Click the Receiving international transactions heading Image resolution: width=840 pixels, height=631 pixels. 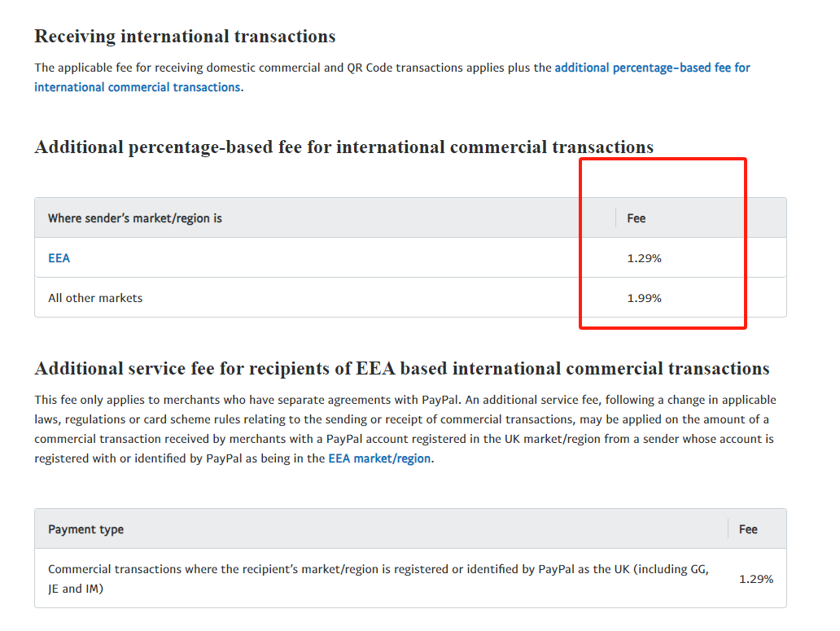(185, 37)
